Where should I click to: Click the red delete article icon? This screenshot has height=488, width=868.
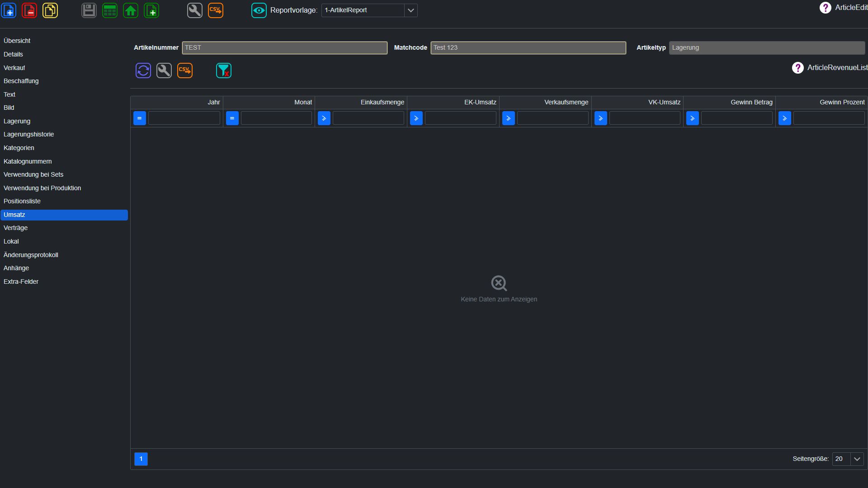pos(29,10)
